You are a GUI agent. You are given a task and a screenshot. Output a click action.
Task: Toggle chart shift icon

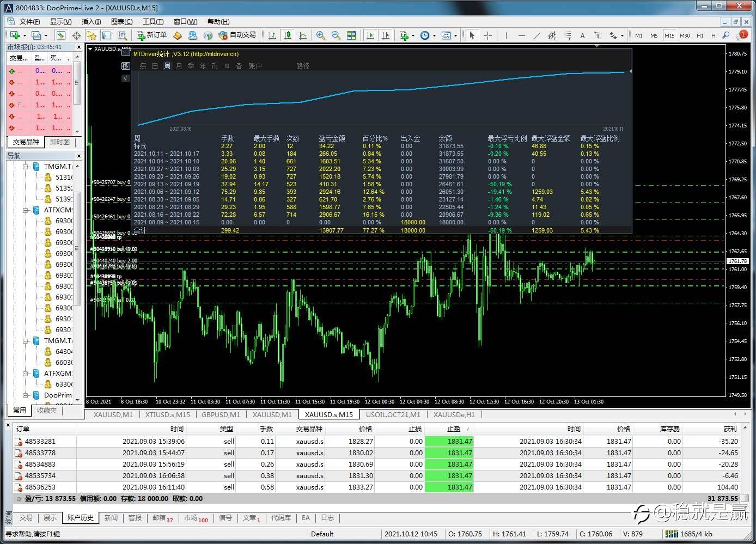[x=386, y=35]
